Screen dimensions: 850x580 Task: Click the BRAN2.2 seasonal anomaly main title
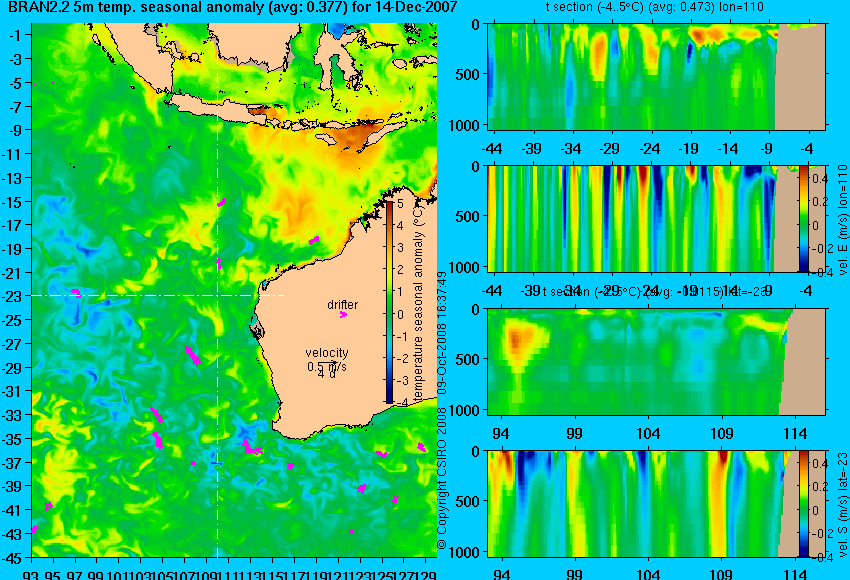pyautogui.click(x=233, y=8)
